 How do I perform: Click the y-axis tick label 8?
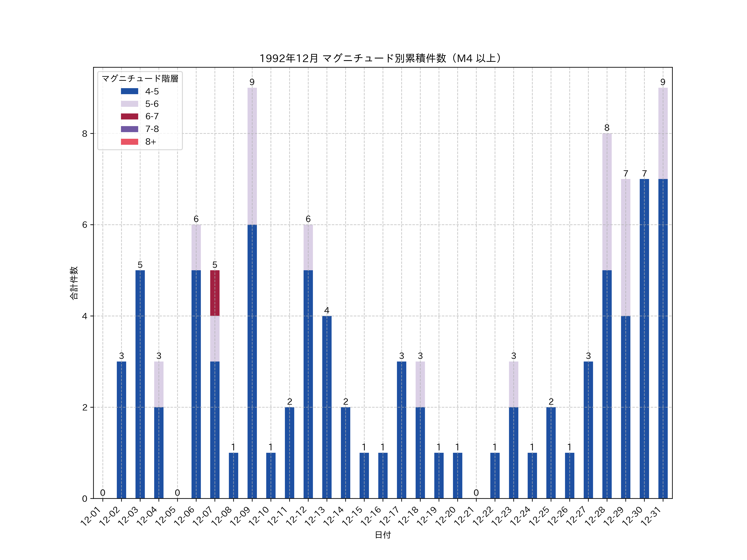tap(84, 134)
